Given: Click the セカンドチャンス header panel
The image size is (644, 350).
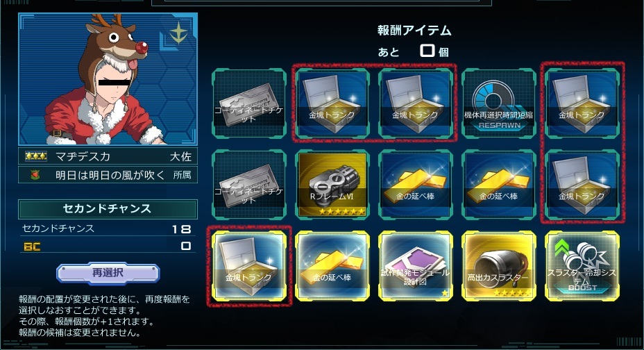Looking at the screenshot, I should point(108,209).
